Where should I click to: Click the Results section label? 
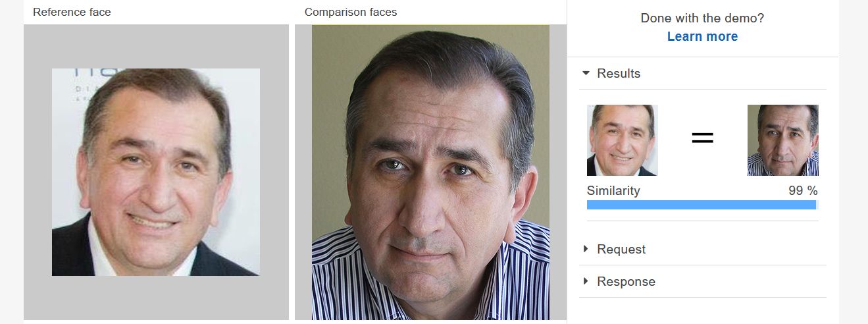point(619,73)
